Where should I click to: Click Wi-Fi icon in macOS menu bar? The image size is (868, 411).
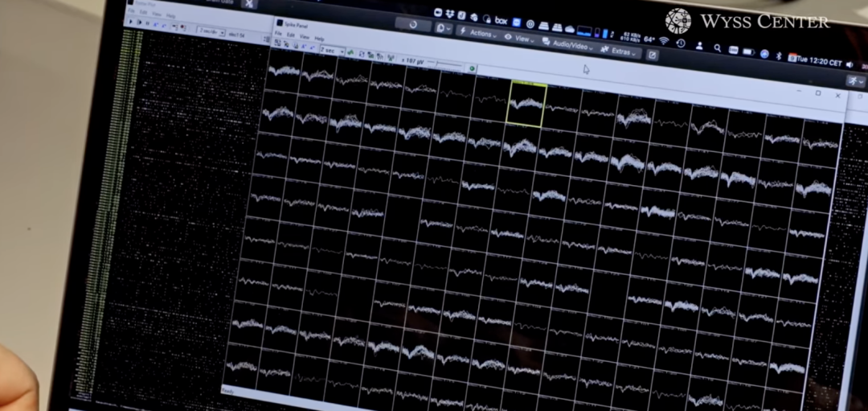[x=665, y=40]
